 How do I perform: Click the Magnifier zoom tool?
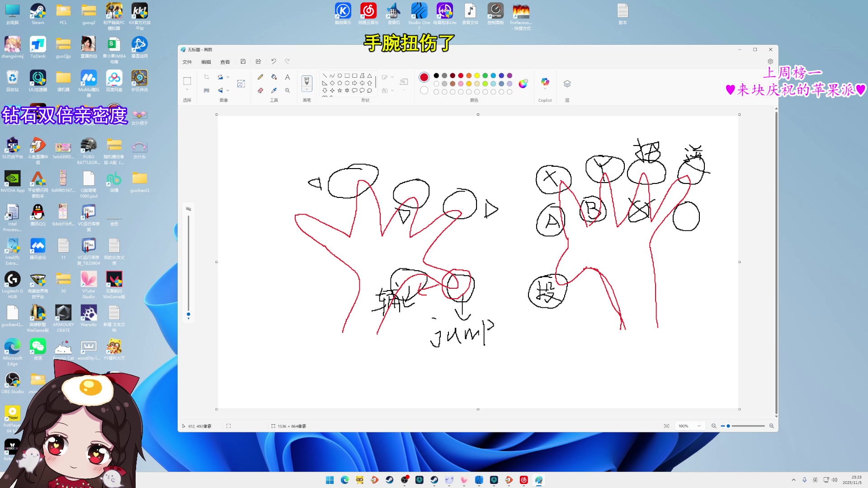tap(288, 90)
